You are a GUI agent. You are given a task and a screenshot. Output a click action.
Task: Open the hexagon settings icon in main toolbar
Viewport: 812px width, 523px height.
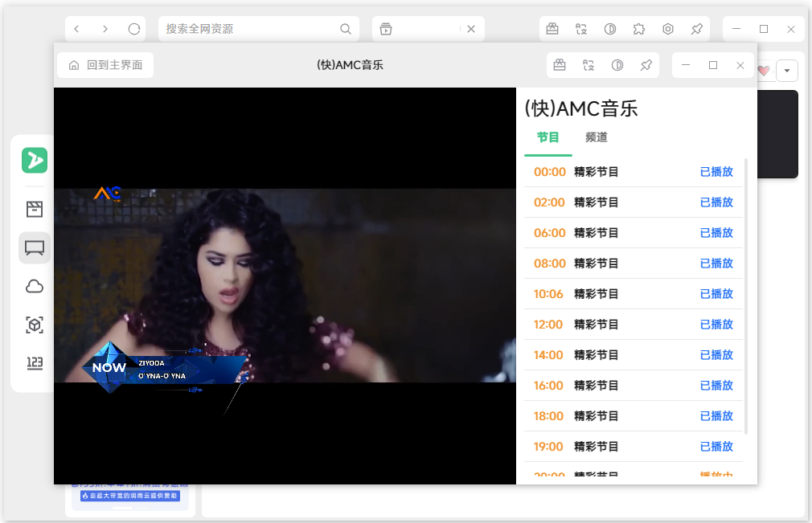(668, 29)
